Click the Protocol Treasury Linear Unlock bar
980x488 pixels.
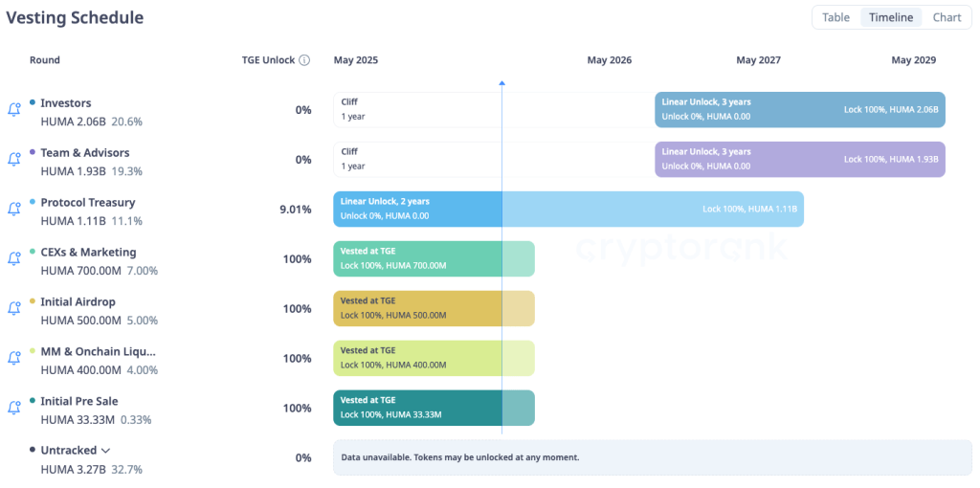568,210
